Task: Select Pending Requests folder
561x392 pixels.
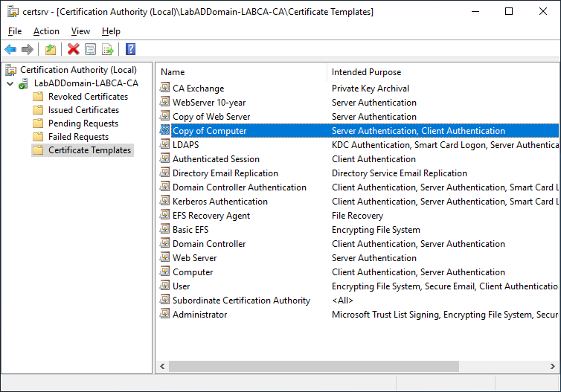Action: click(x=83, y=123)
